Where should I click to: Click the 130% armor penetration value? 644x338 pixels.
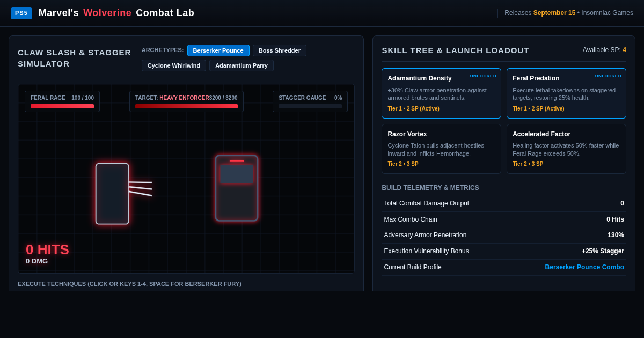coord(616,235)
